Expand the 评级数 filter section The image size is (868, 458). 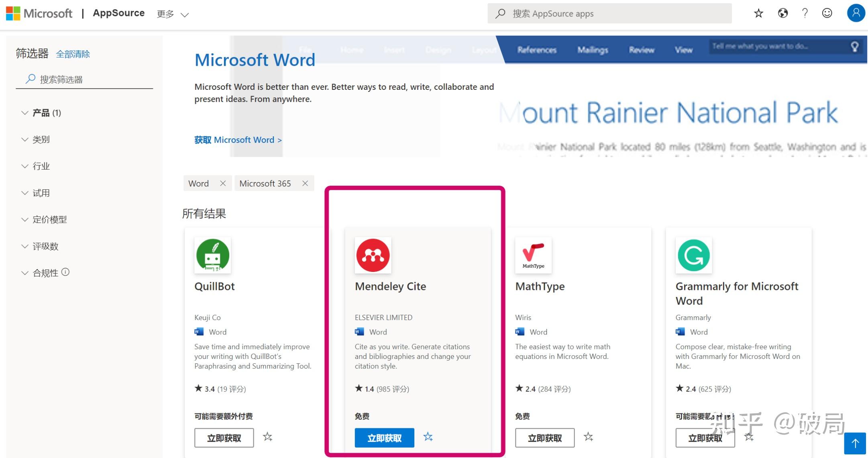(40, 246)
